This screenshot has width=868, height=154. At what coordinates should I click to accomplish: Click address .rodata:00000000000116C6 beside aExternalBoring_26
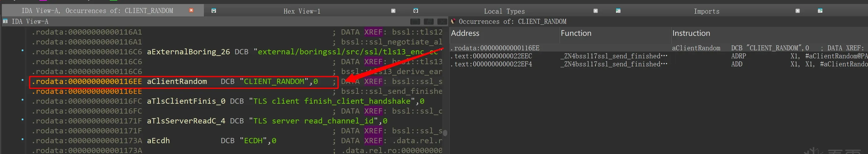87,52
